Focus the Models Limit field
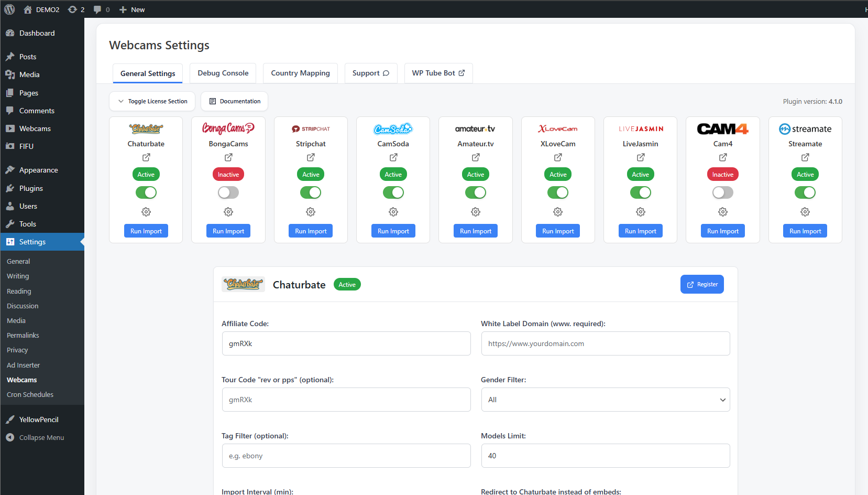Viewport: 868px width, 495px height. point(606,456)
